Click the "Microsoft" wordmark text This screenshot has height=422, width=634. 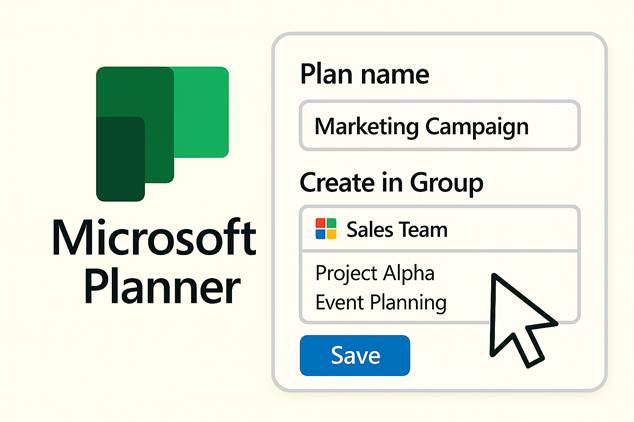154,239
